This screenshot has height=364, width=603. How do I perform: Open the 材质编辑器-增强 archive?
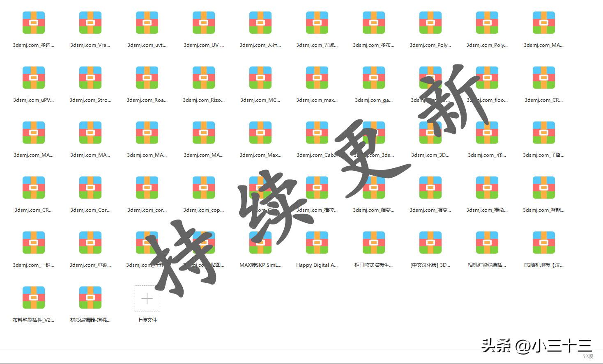click(90, 297)
